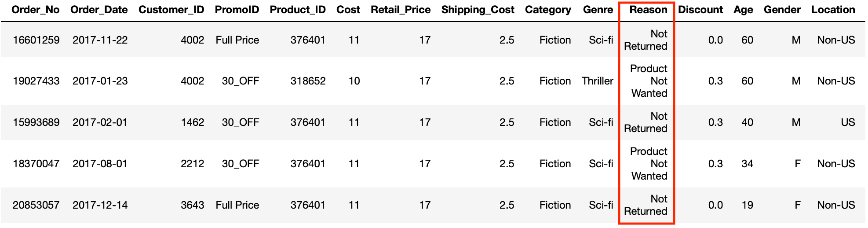Select product ID 318652 cell
This screenshot has height=228, width=868.
click(308, 81)
